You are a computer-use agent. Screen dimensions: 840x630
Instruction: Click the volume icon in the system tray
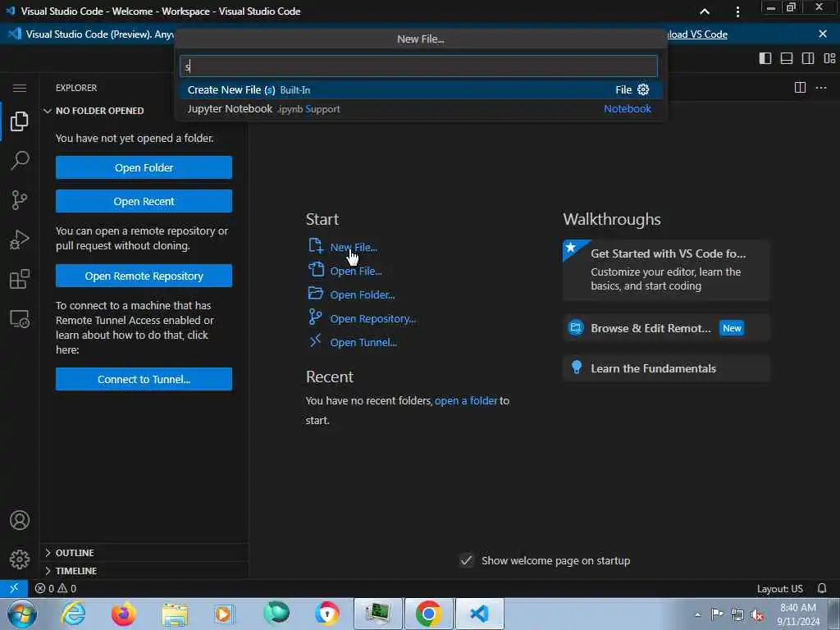(757, 614)
